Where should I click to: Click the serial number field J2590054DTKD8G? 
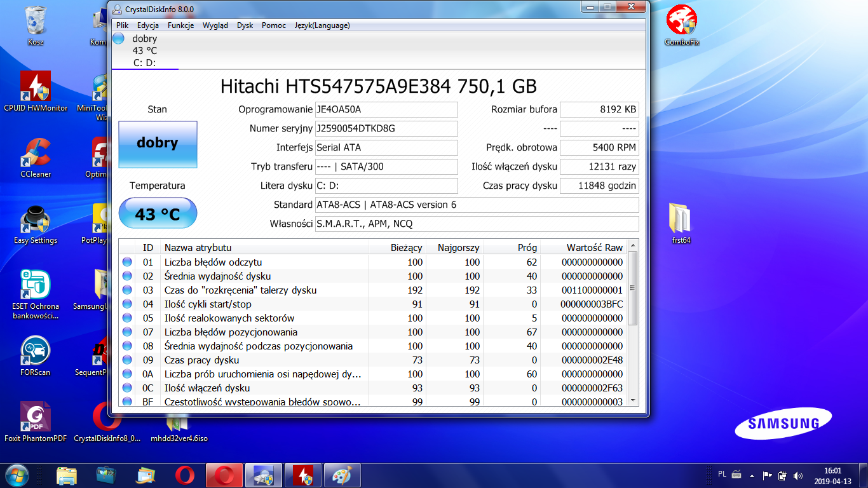[x=386, y=128]
